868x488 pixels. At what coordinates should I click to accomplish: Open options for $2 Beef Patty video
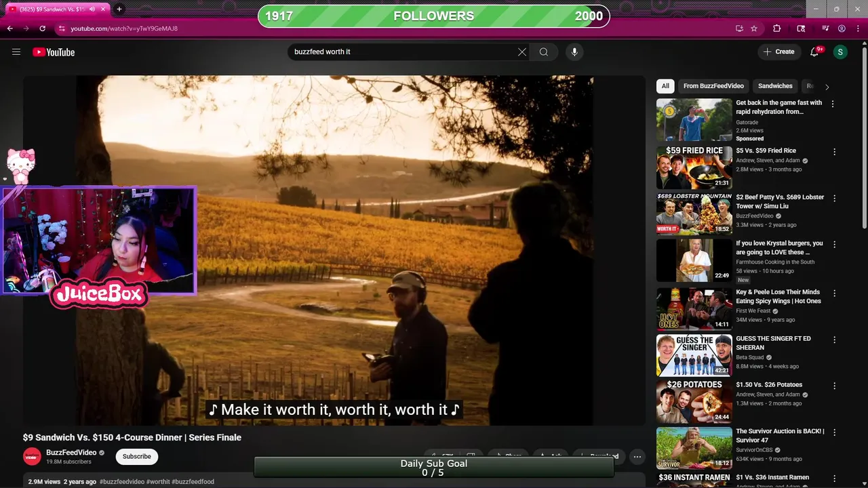pyautogui.click(x=834, y=198)
